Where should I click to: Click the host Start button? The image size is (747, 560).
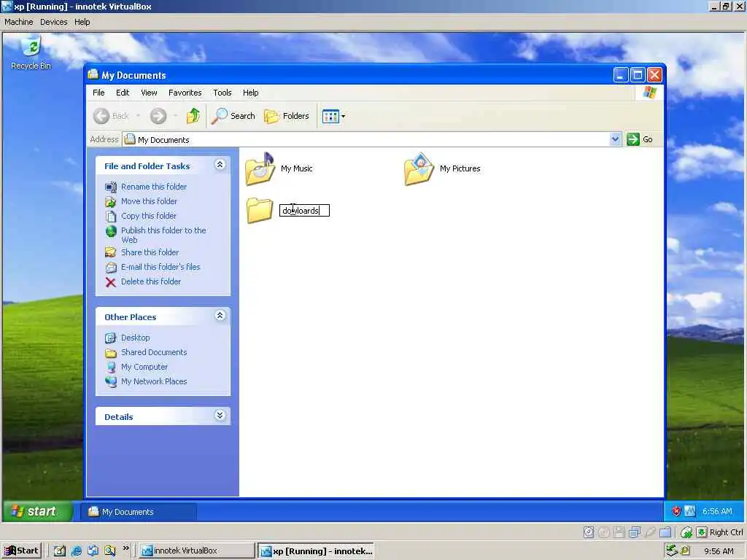coord(21,551)
